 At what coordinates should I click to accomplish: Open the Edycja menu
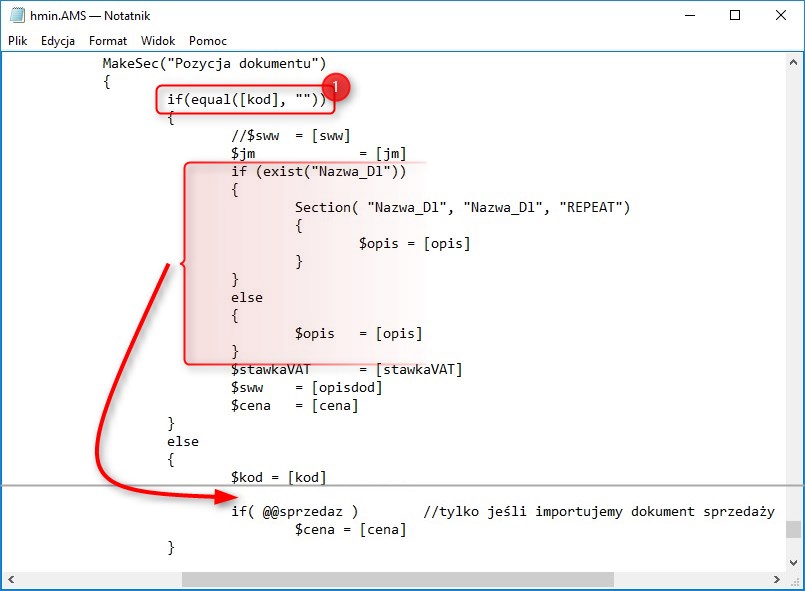58,41
